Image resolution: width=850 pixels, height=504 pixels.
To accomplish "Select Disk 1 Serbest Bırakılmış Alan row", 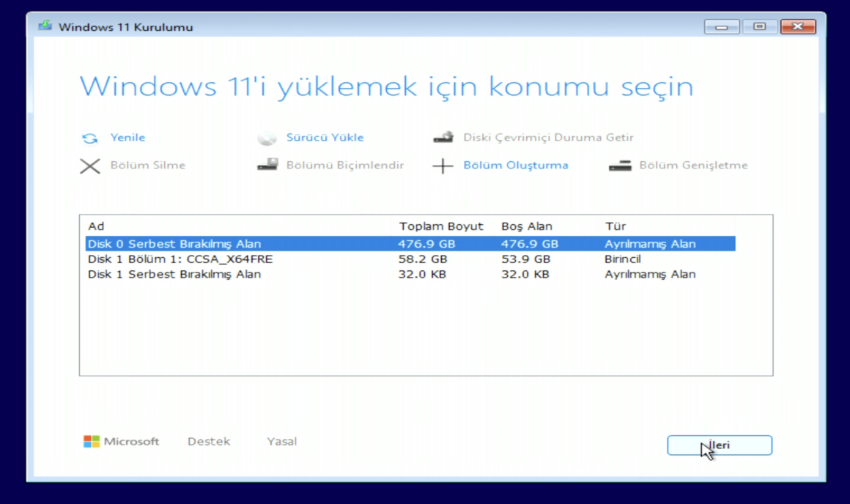I will pyautogui.click(x=410, y=274).
